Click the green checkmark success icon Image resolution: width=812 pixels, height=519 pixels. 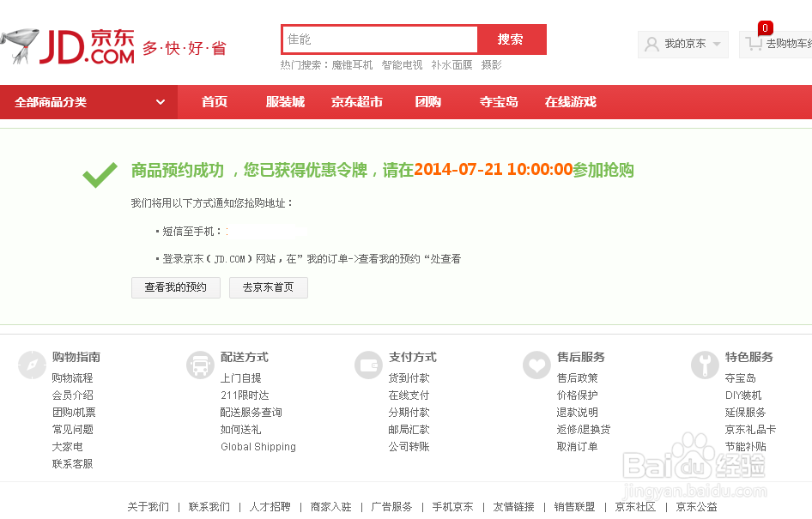click(x=100, y=175)
